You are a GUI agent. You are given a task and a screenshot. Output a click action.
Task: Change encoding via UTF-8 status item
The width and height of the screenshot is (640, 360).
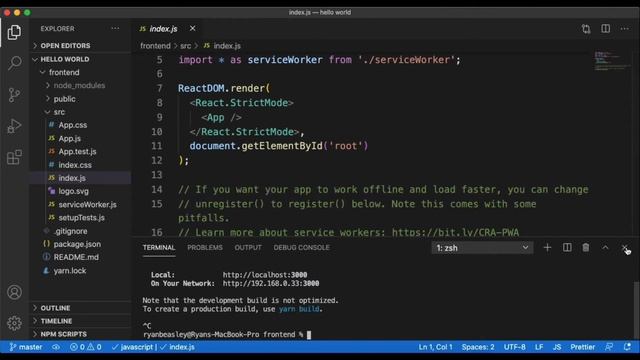[514, 347]
